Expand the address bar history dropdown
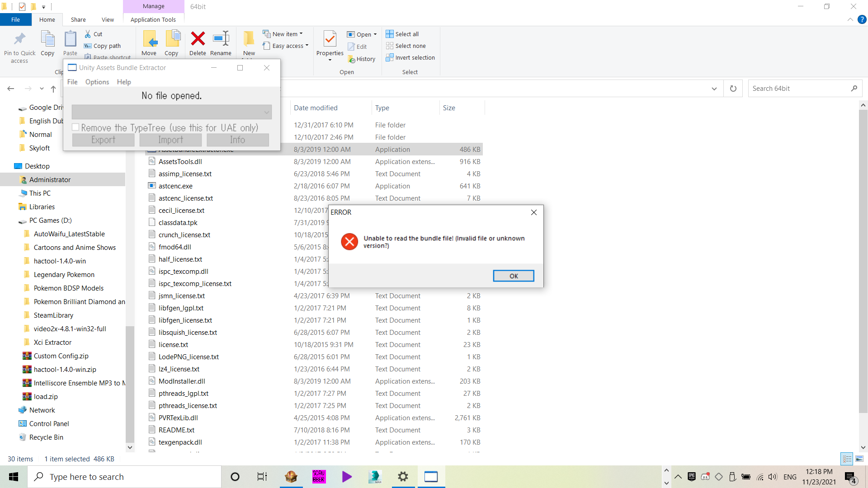The width and height of the screenshot is (868, 488). (x=714, y=88)
